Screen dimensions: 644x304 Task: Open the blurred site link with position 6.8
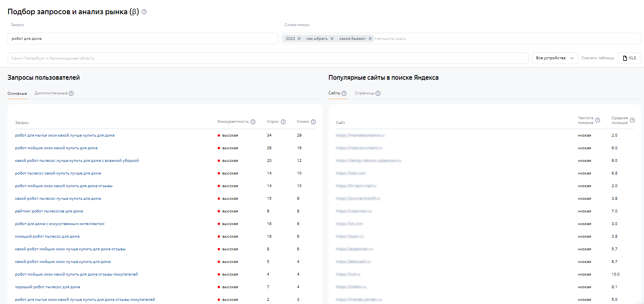tap(351, 173)
